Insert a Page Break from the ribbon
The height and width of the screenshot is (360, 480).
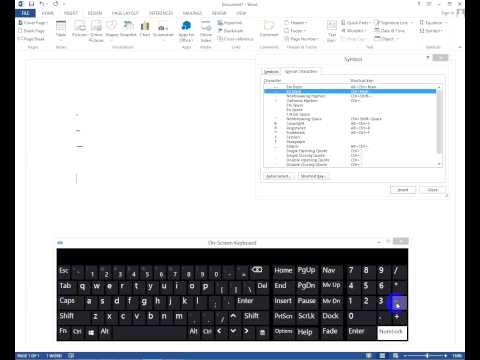pyautogui.click(x=31, y=39)
